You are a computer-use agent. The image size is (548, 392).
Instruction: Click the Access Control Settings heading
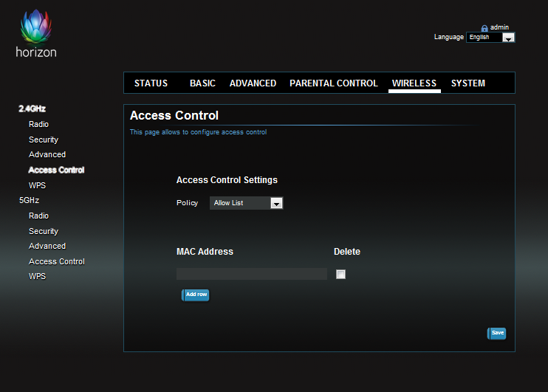point(227,180)
